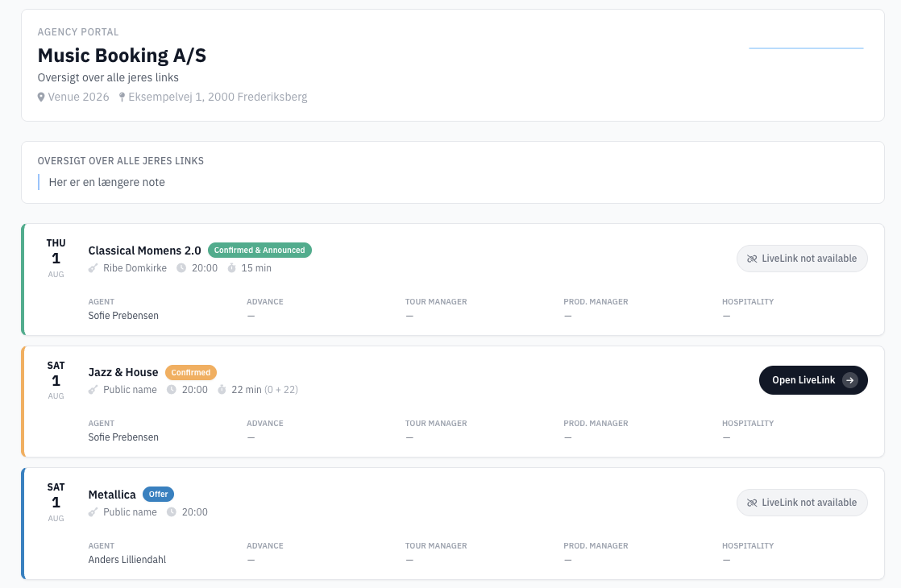Click the guitar icon in the Metallica row
The image size is (901, 588).
93,512
